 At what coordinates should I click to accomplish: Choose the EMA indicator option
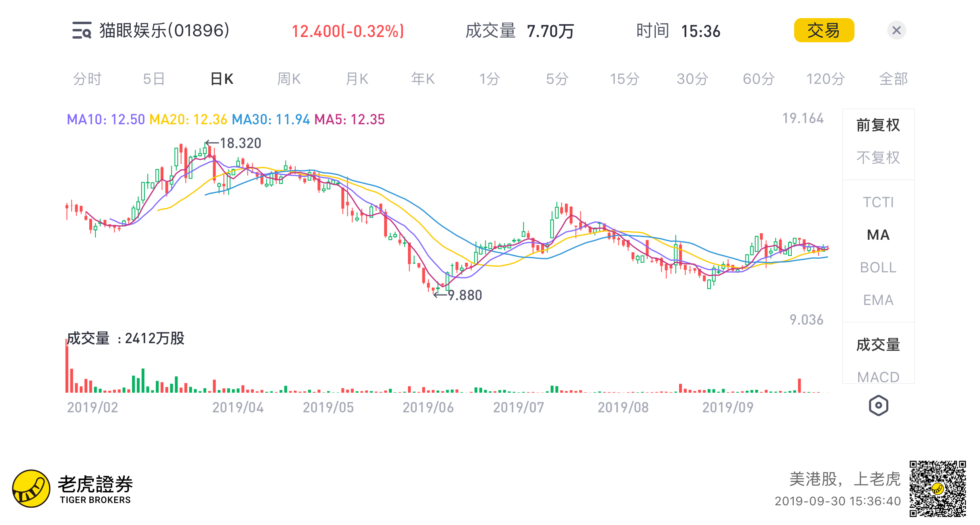coord(878,300)
